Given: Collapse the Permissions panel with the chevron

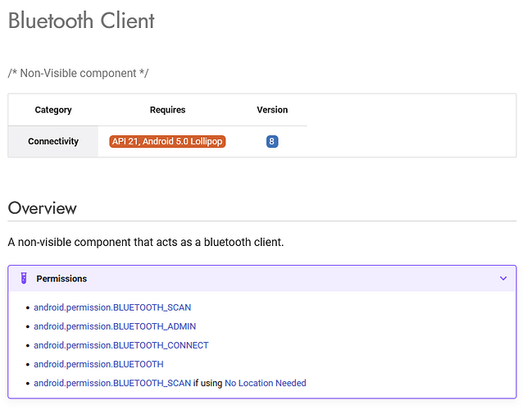Looking at the screenshot, I should click(x=503, y=279).
